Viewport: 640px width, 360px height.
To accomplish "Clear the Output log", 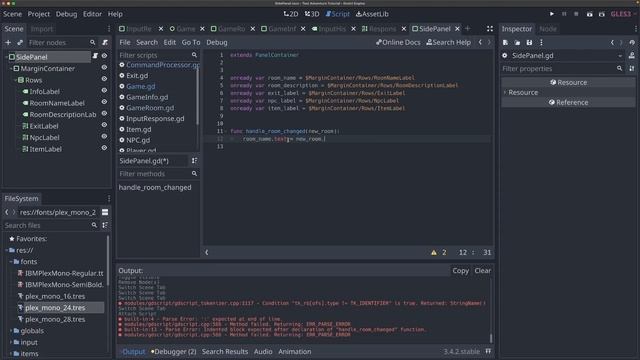I will pyautogui.click(x=482, y=271).
